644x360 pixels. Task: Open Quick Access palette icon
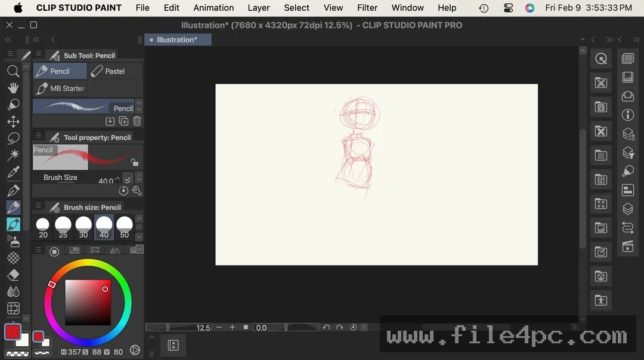pos(601,59)
